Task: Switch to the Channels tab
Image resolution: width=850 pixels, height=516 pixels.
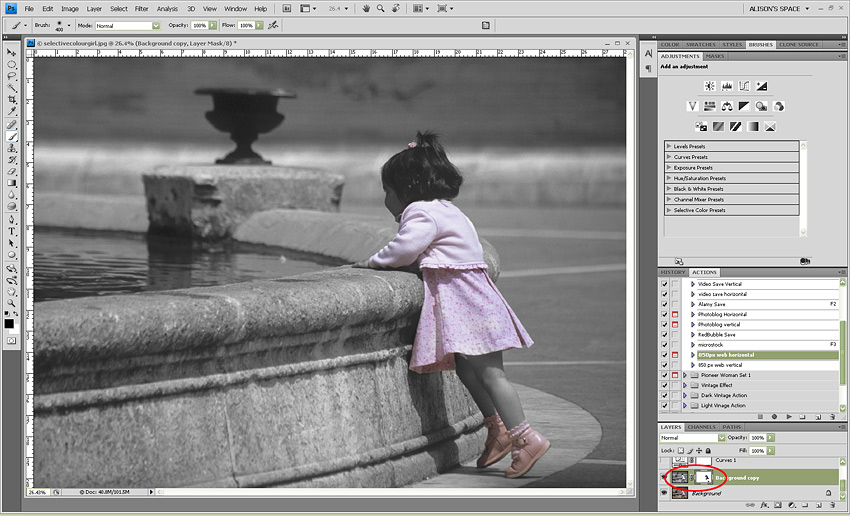Action: pyautogui.click(x=701, y=427)
